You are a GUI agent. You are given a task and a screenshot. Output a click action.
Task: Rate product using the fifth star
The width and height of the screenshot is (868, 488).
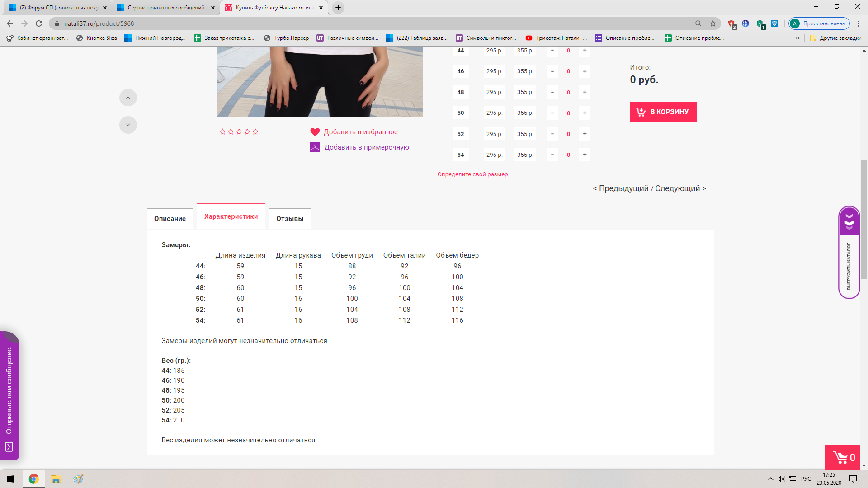pyautogui.click(x=255, y=132)
